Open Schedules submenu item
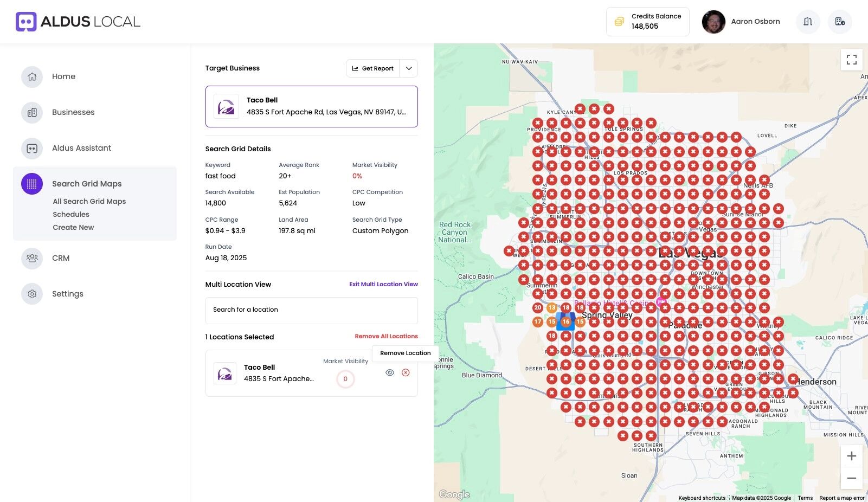 71,214
